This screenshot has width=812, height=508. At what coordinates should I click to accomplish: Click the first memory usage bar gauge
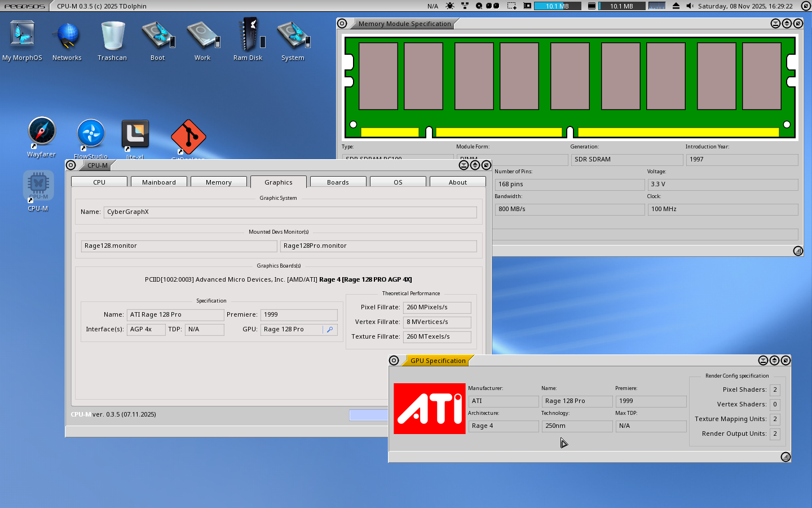(x=557, y=6)
